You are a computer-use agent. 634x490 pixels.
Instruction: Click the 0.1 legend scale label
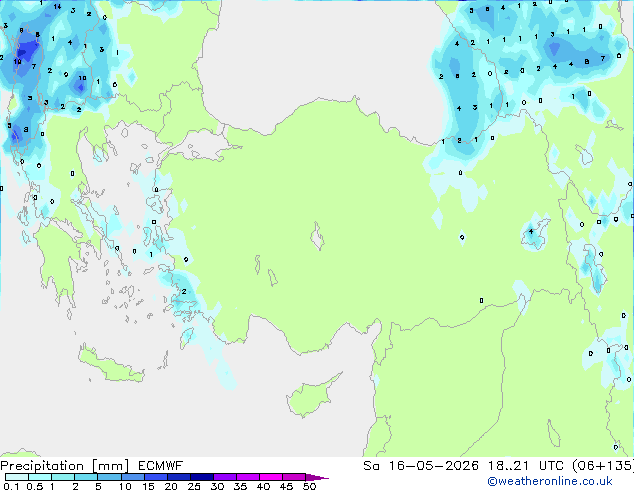pyautogui.click(x=11, y=486)
